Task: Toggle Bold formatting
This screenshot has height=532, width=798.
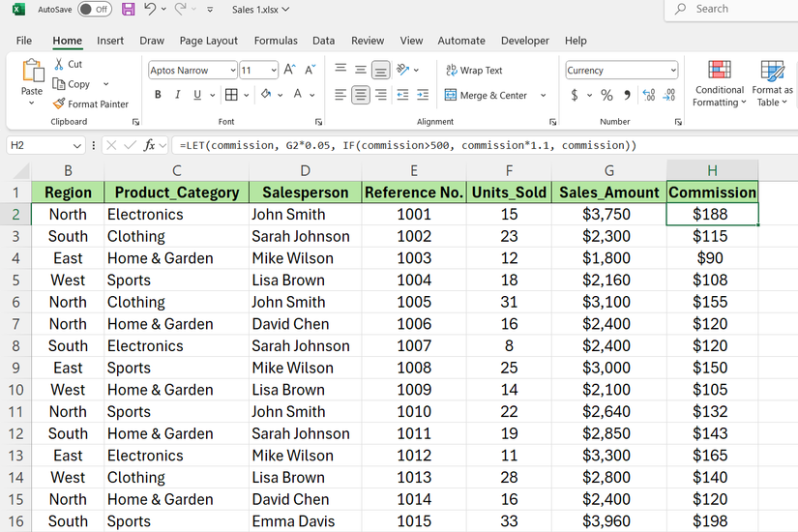Action: coord(158,95)
